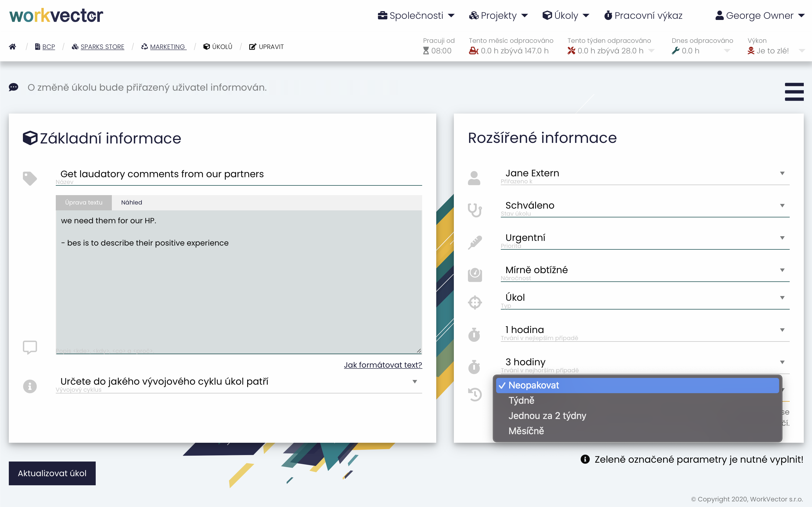Click the crosshair icon beside type
812x507 pixels.
tap(475, 302)
